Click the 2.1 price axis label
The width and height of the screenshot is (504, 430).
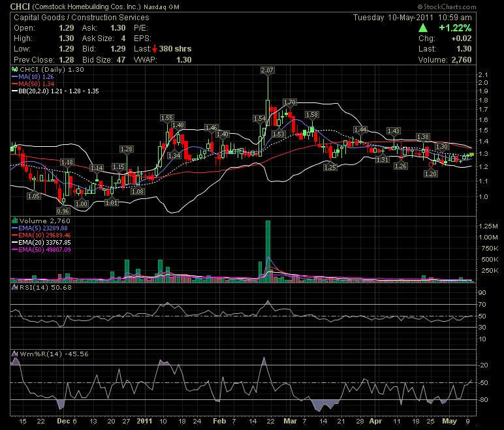tap(483, 74)
